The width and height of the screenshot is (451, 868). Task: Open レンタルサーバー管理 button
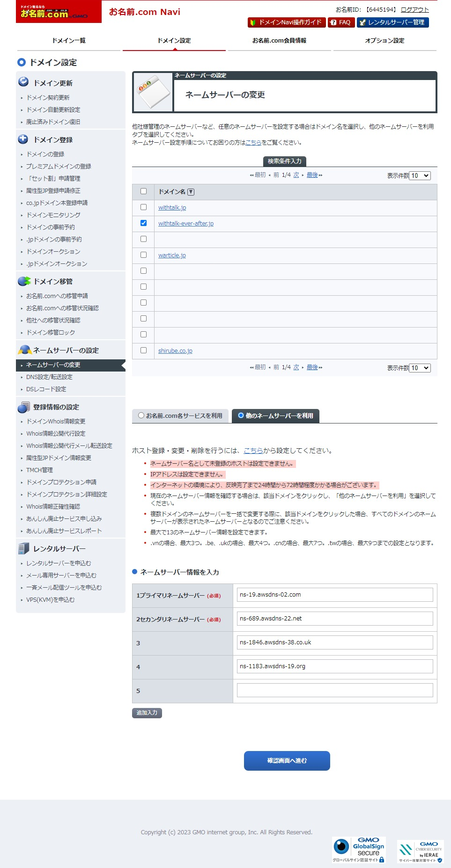click(x=392, y=22)
